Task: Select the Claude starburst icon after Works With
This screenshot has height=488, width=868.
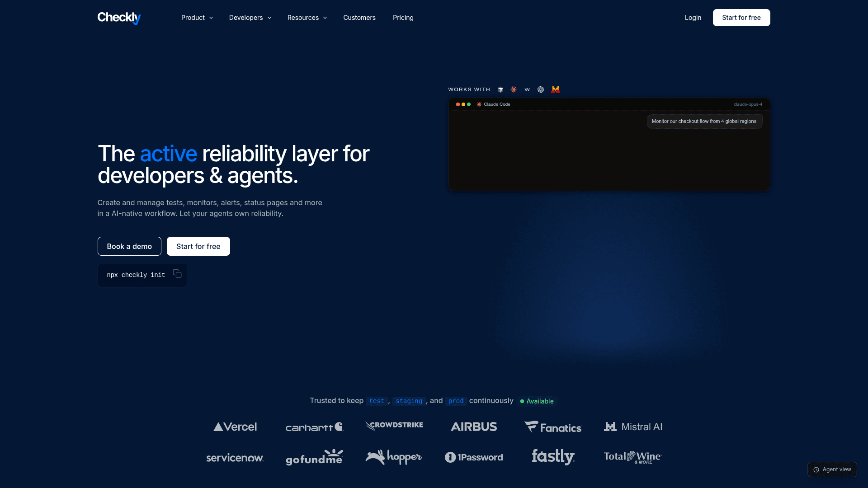Action: click(x=514, y=89)
